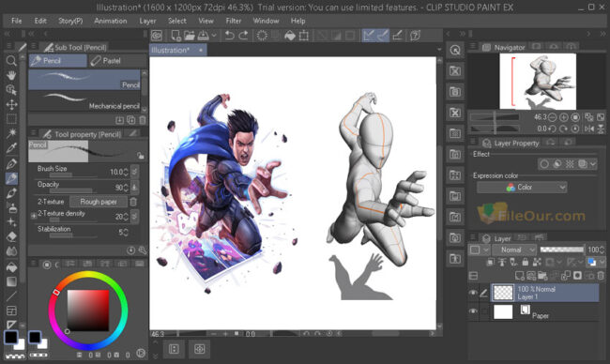610x364 pixels.
Task: Choose the Mechanical pencil sub tool
Action: click(x=84, y=101)
